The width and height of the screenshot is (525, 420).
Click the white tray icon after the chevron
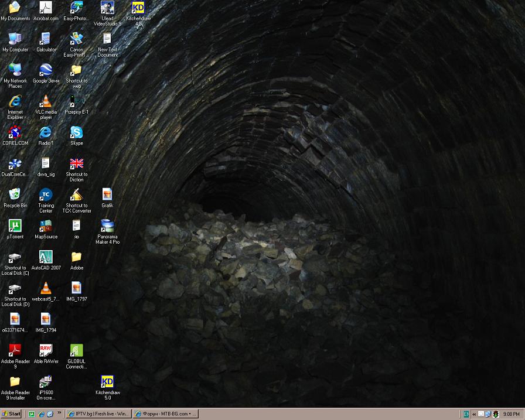(x=481, y=414)
